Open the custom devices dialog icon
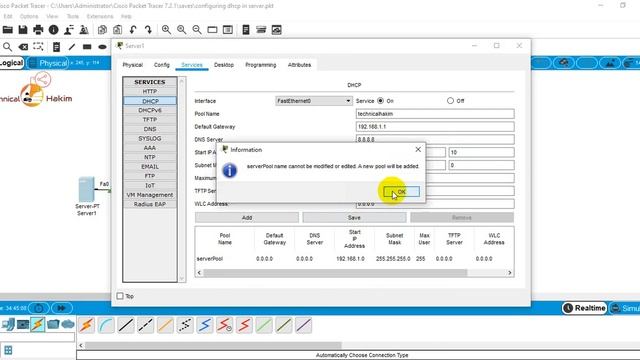Screen dimensions: 640x360 coord(228,30)
